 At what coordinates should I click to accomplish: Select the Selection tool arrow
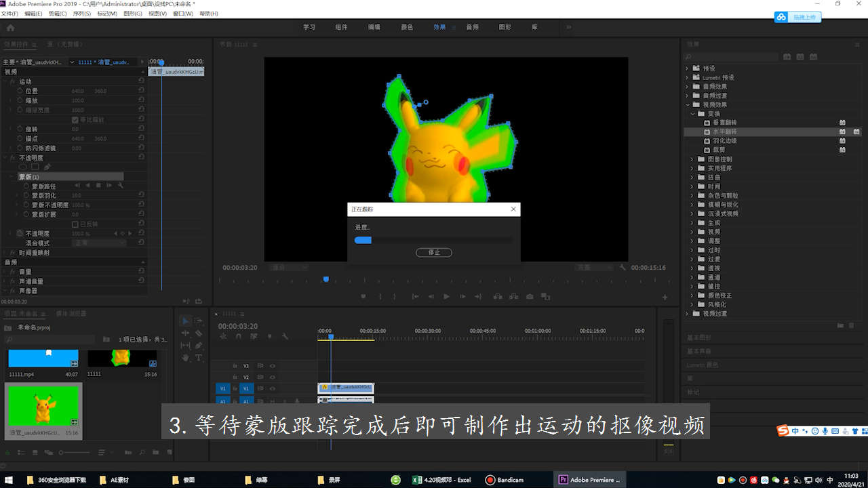click(x=186, y=321)
